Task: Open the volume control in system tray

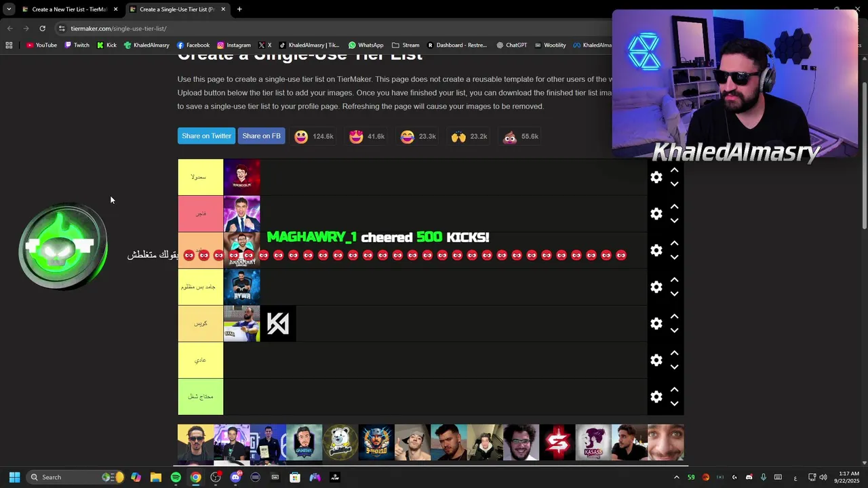Action: (x=823, y=477)
